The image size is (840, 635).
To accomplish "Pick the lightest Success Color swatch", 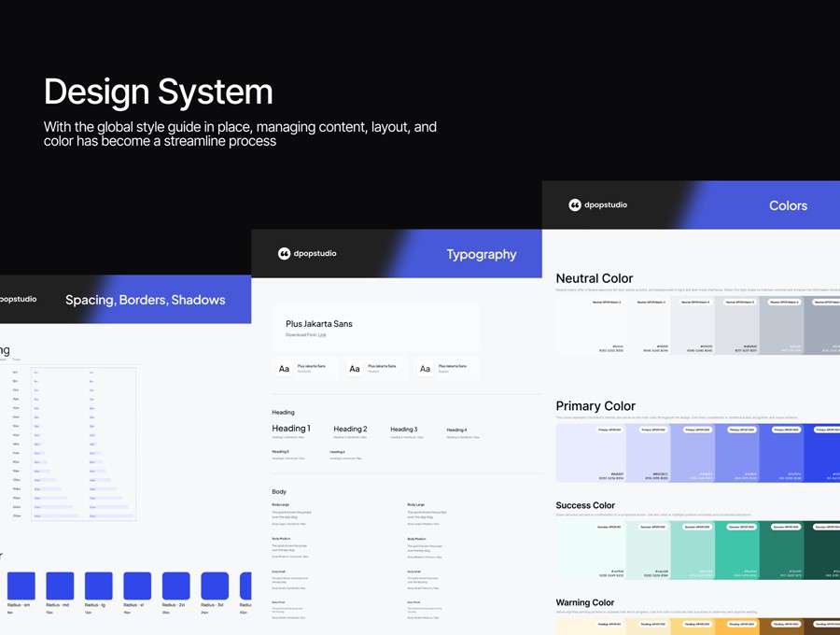I will [x=590, y=550].
